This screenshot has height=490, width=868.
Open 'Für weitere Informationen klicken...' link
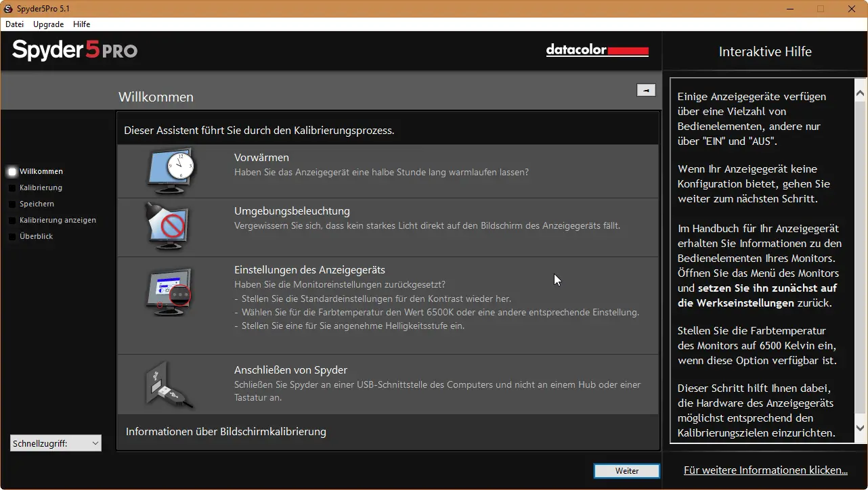coord(766,470)
